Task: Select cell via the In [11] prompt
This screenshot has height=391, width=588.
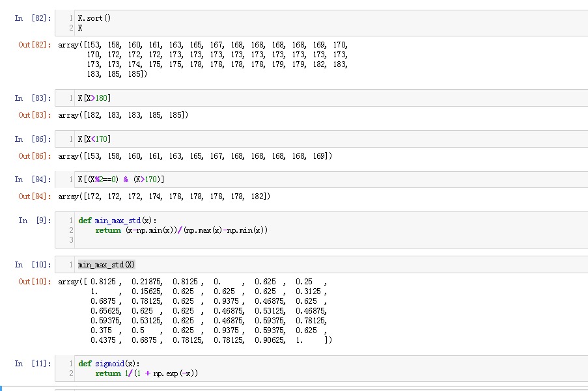Action: click(x=33, y=364)
